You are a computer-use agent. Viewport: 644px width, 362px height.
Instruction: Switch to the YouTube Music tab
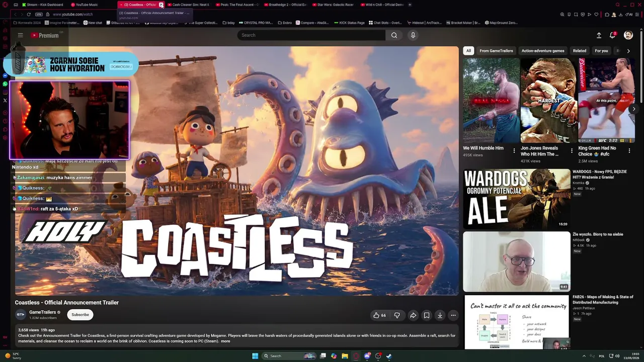click(x=87, y=5)
